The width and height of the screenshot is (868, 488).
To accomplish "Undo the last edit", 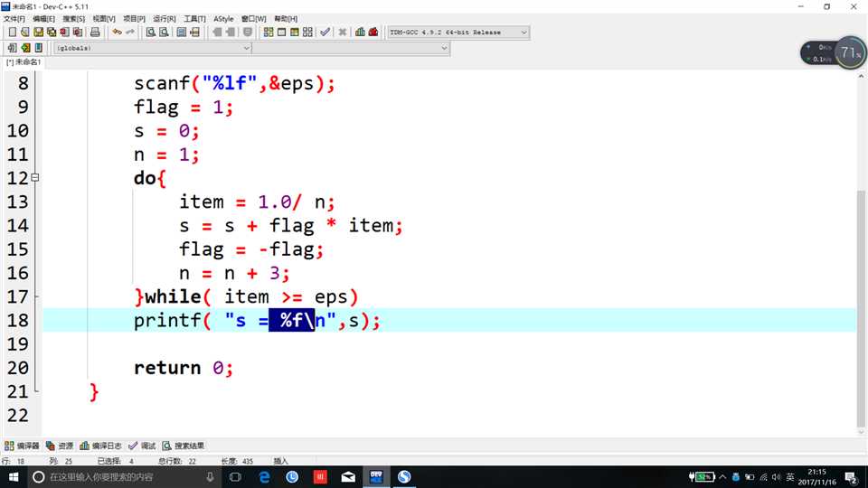I will pos(117,33).
